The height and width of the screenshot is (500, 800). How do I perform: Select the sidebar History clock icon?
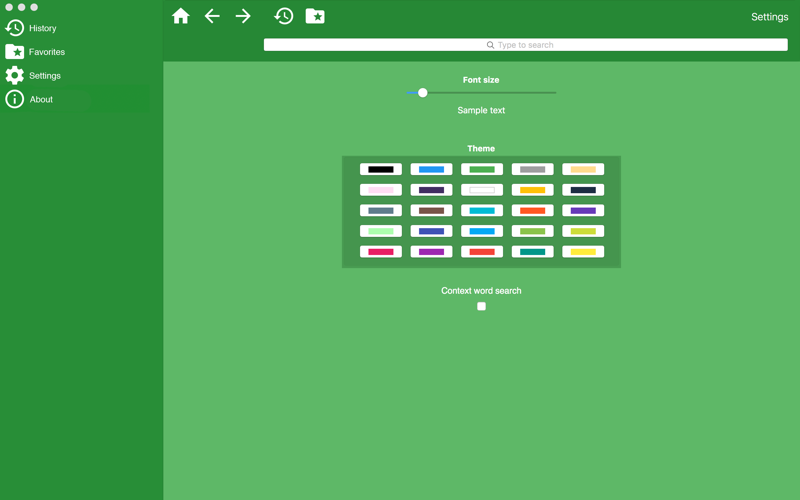tap(14, 28)
